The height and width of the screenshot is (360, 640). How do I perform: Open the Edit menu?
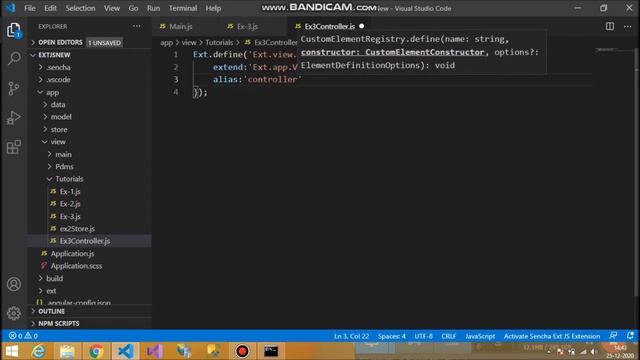coord(50,8)
